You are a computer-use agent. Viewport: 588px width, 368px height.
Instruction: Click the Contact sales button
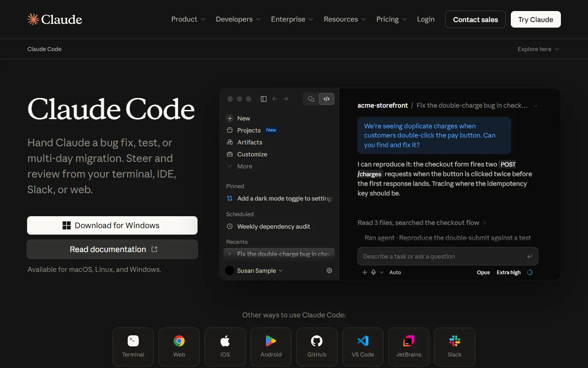pyautogui.click(x=475, y=19)
